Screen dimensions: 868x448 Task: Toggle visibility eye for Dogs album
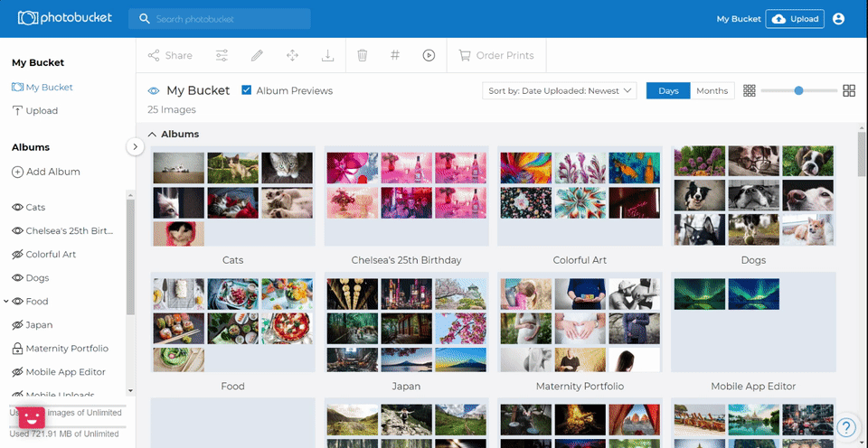17,277
